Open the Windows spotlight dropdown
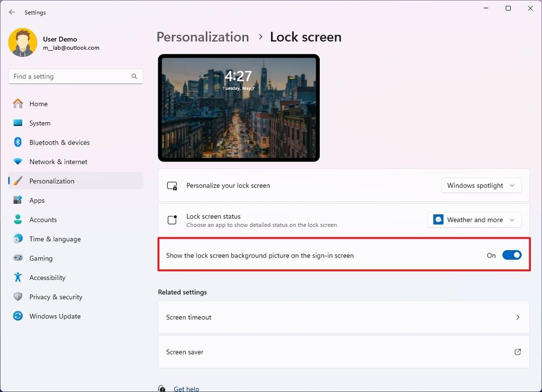This screenshot has width=542, height=392. [x=481, y=185]
